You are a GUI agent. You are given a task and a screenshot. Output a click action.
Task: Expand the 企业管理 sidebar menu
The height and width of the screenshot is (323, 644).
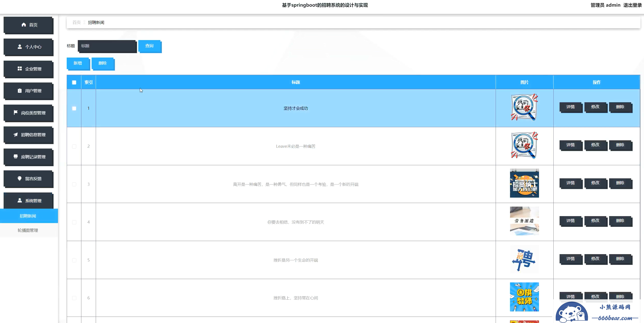(28, 69)
